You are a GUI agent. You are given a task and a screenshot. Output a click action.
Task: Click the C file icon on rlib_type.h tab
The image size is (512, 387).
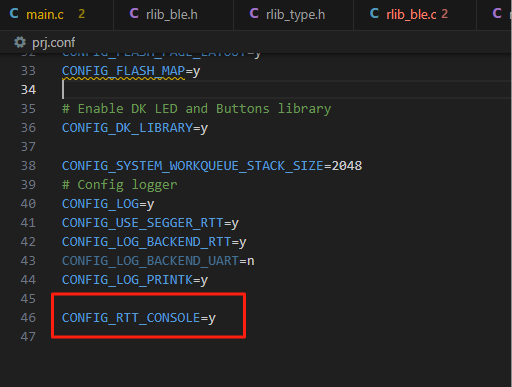coord(254,14)
